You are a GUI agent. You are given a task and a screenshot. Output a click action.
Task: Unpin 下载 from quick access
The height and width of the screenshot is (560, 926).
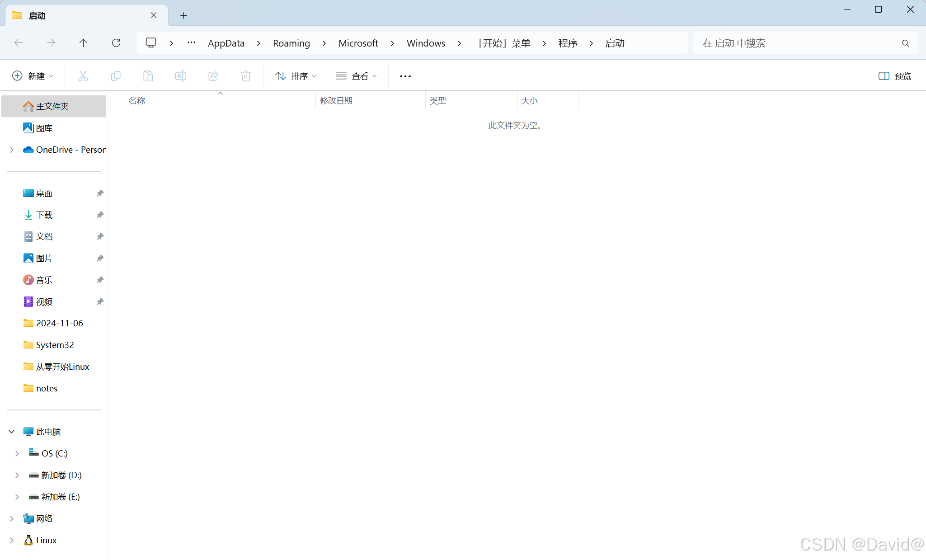pyautogui.click(x=100, y=215)
